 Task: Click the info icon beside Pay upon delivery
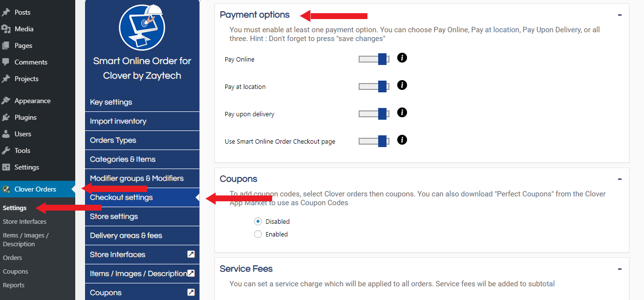(x=402, y=112)
